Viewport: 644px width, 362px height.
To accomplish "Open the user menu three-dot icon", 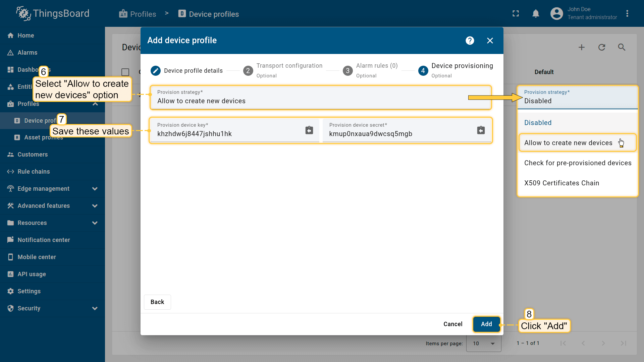I will click(627, 14).
